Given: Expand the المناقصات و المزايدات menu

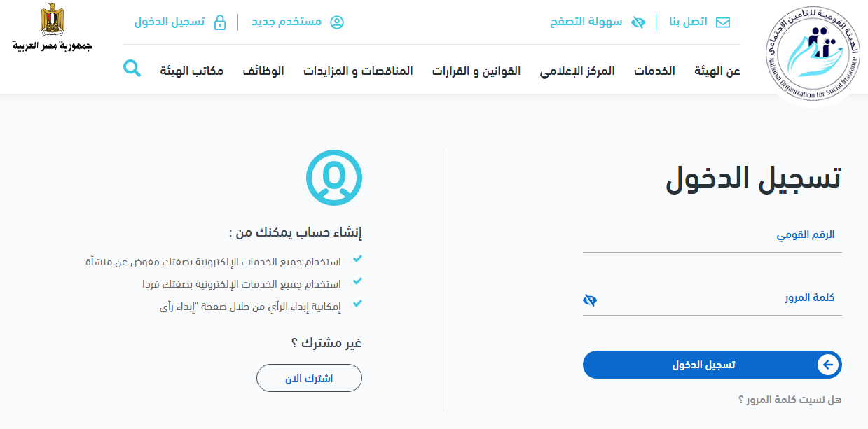Looking at the screenshot, I should click(x=358, y=71).
